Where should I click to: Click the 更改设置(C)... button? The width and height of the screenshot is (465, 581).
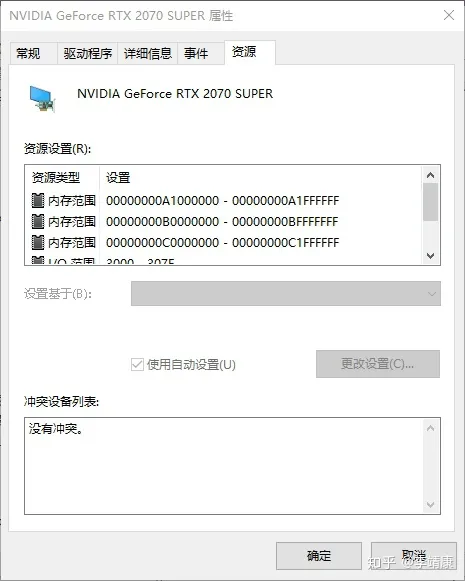point(378,364)
